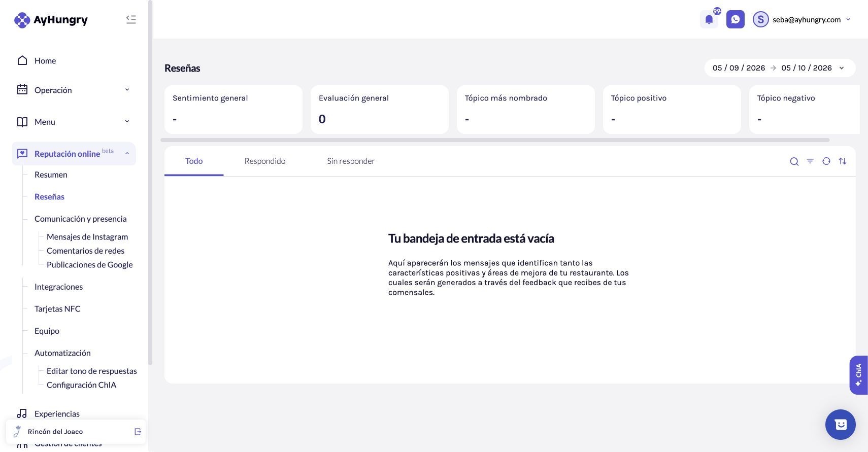Click the Home house icon
The height and width of the screenshot is (452, 868).
pyautogui.click(x=22, y=60)
